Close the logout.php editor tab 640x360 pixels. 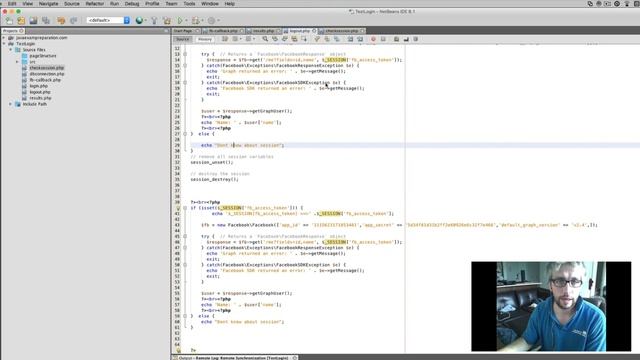click(314, 31)
